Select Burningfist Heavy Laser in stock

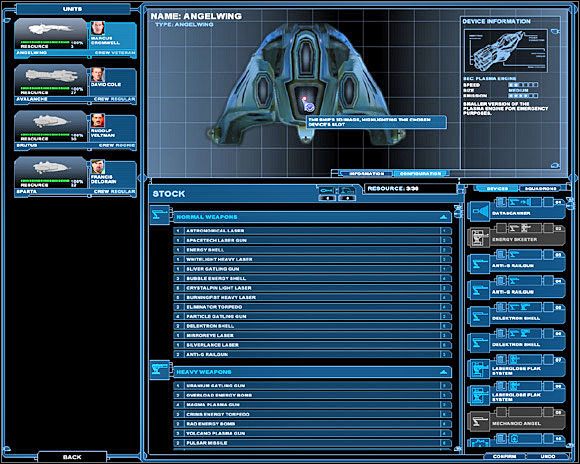pos(313,297)
